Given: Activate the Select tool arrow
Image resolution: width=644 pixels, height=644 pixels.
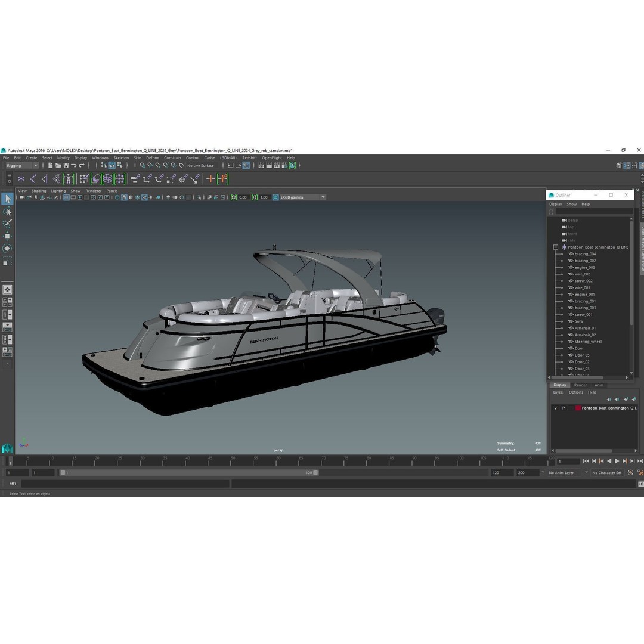Looking at the screenshot, I should point(7,199).
